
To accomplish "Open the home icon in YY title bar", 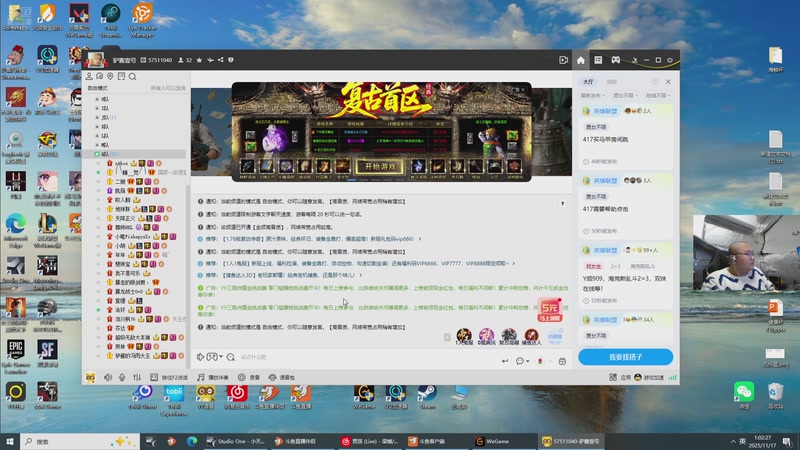I will coord(581,60).
